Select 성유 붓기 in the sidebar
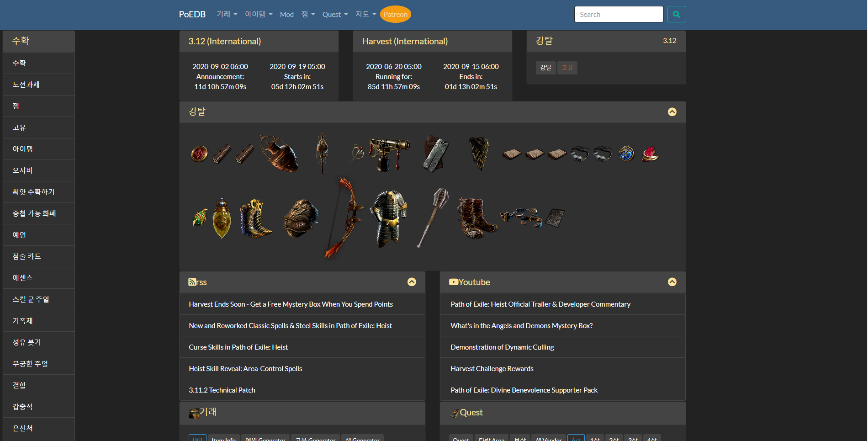Screen dimensions: 868x441 tap(39, 342)
